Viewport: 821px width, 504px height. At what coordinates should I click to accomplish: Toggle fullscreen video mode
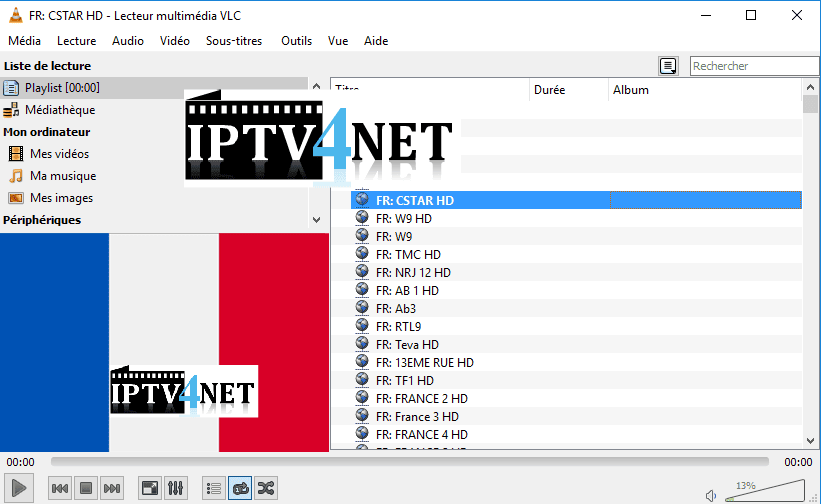tap(150, 488)
